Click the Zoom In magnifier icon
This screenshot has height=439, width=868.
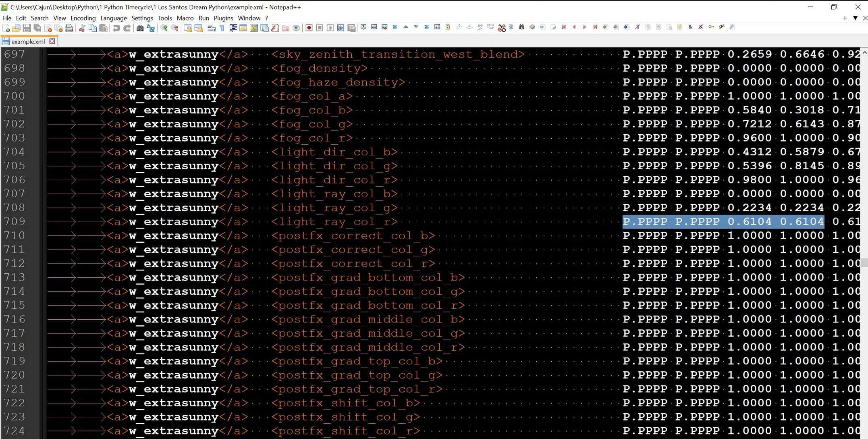tap(164, 28)
